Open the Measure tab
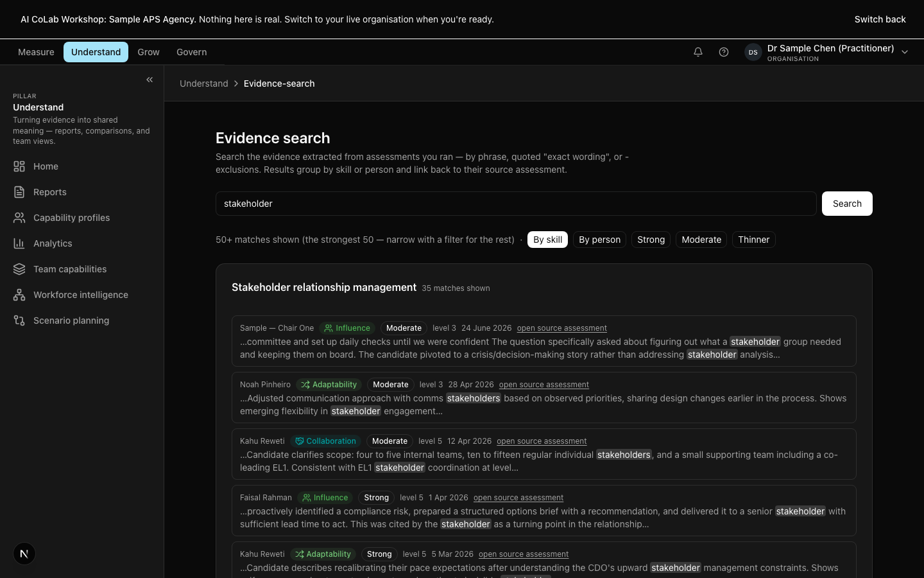 36,52
